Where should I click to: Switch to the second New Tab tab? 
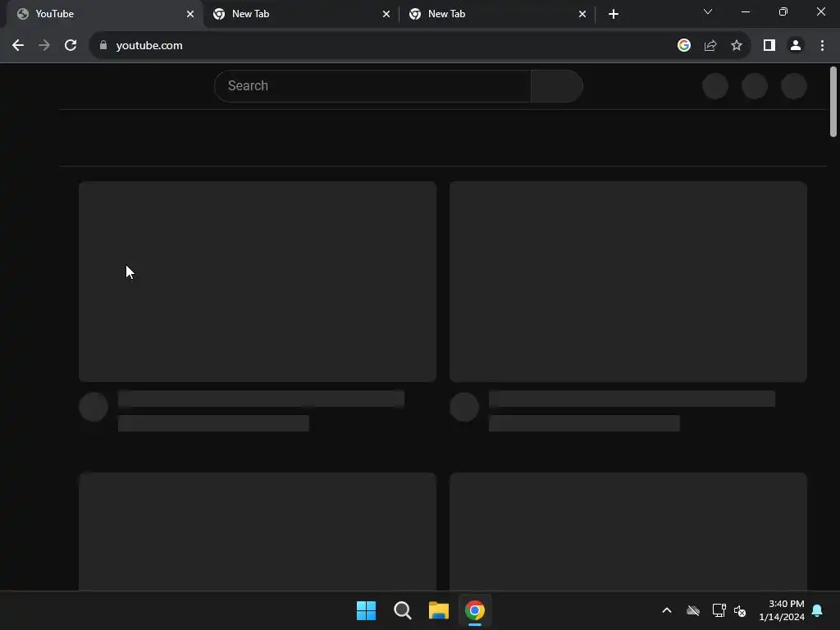point(300,14)
